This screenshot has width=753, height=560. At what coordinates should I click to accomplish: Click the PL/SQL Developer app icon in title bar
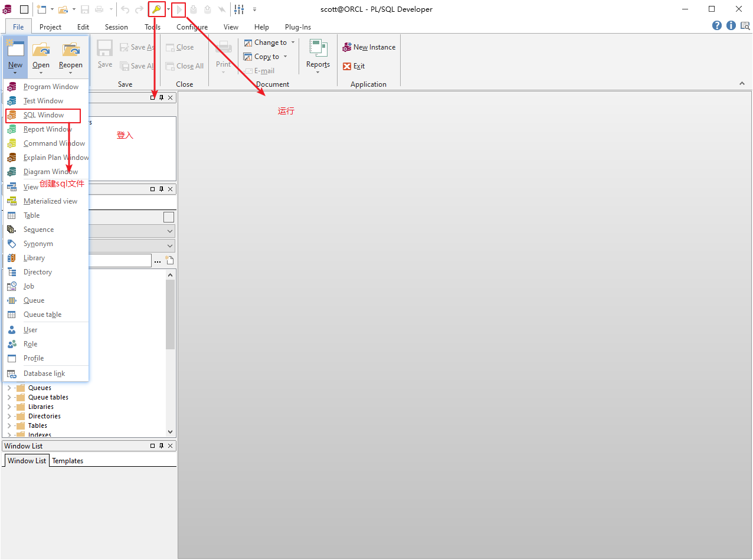click(x=7, y=9)
